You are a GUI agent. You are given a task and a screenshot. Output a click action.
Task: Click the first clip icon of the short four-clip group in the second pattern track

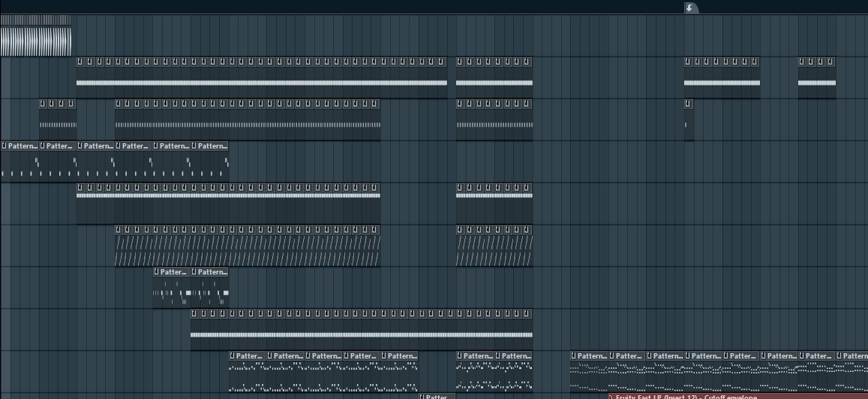pyautogui.click(x=44, y=103)
